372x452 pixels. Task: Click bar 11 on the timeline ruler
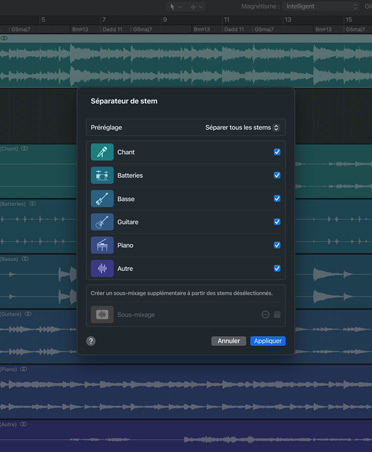point(226,20)
